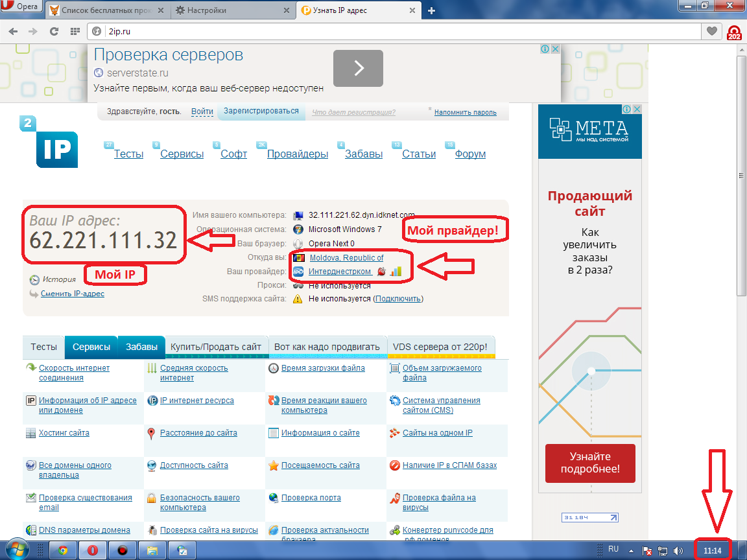This screenshot has width=747, height=560.
Task: Select the Сервисы tab above service list
Action: [91, 347]
